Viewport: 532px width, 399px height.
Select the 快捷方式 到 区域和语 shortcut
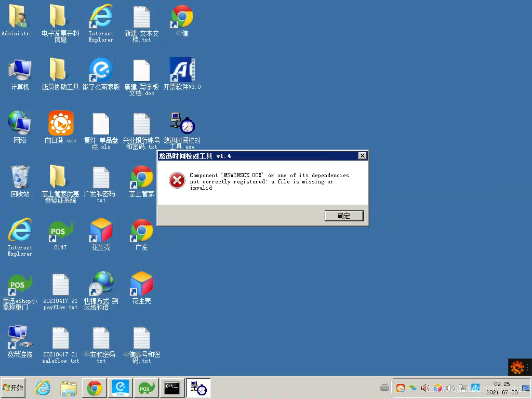pyautogui.click(x=101, y=291)
